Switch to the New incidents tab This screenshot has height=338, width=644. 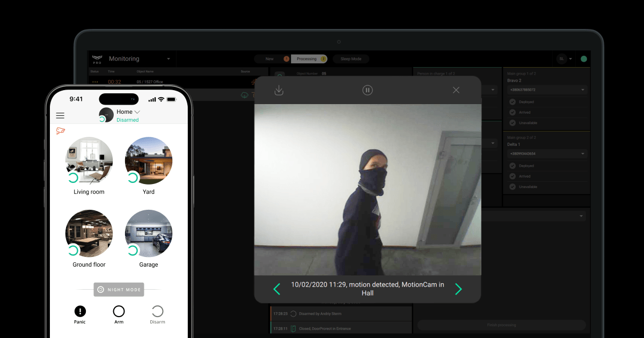[272, 59]
